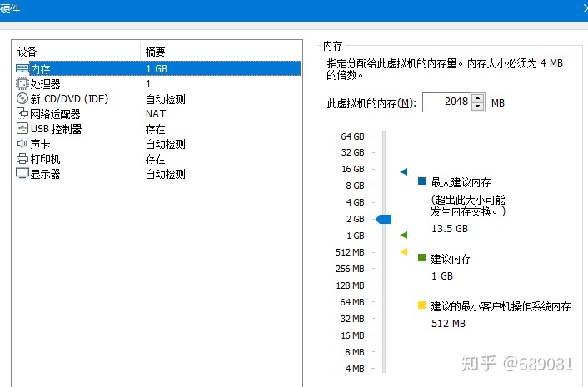Decrease memory with the down spinner arrow
Image resolution: width=588 pixels, height=387 pixels.
477,107
